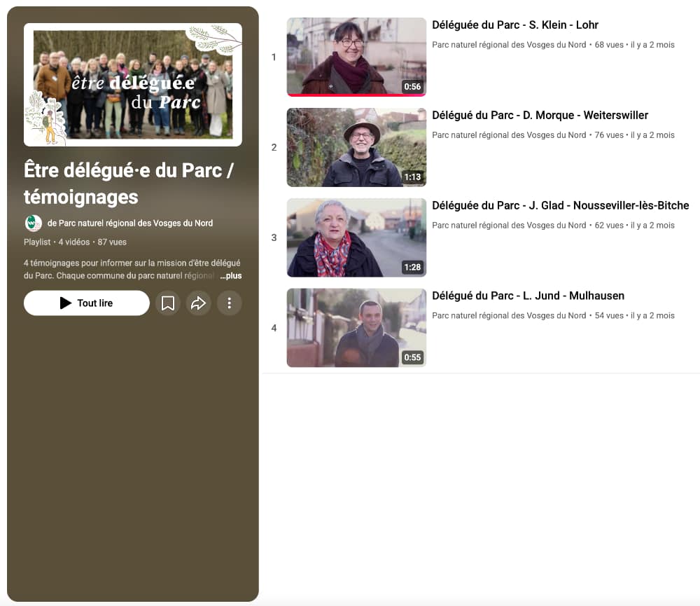Image resolution: width=700 pixels, height=606 pixels.
Task: Expand description with the ...plus link
Action: (230, 276)
